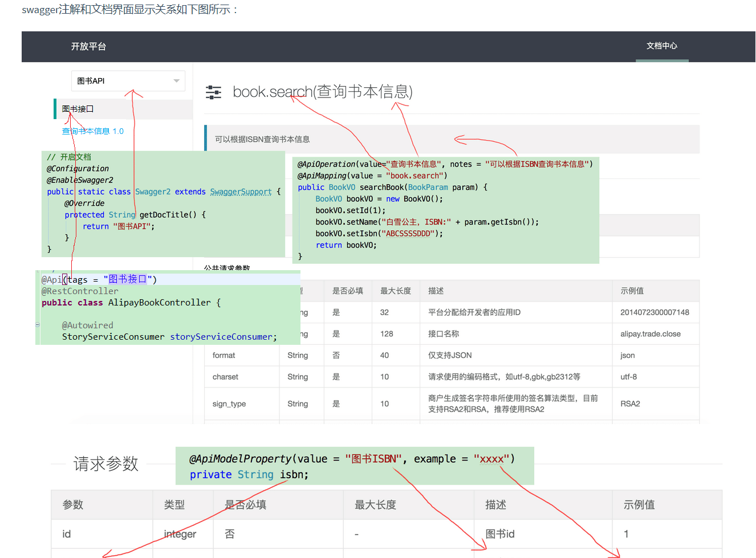
Task: Click the book.search(查询书本信息) heading
Action: tap(322, 92)
